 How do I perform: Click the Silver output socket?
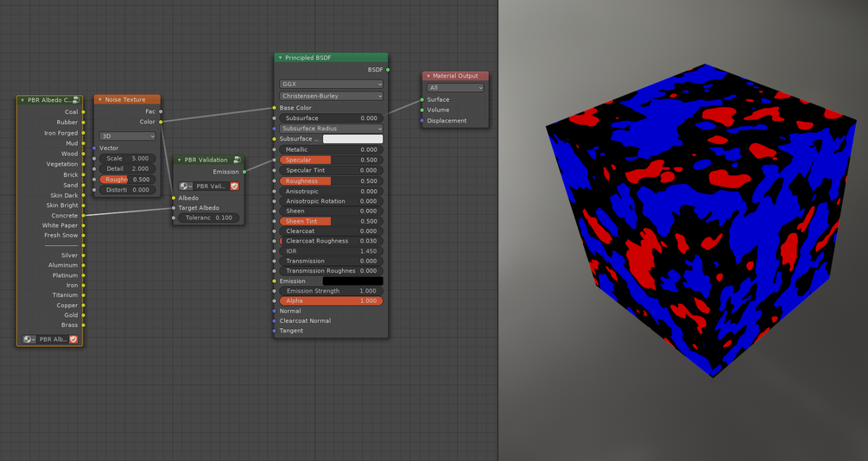point(83,256)
